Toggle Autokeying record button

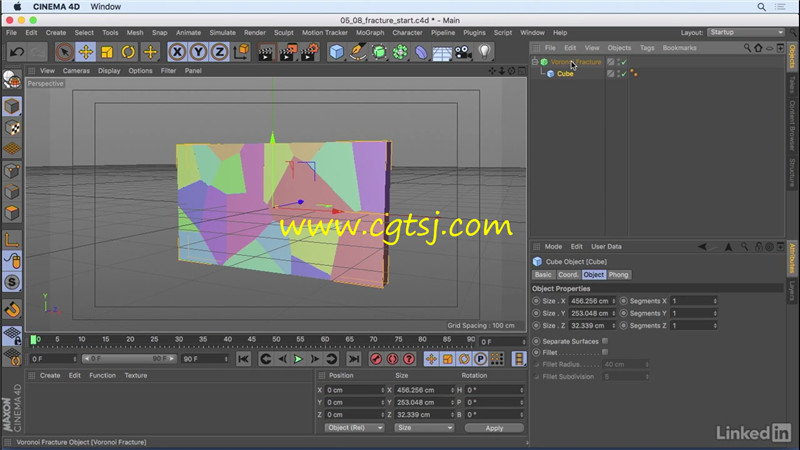pos(392,359)
